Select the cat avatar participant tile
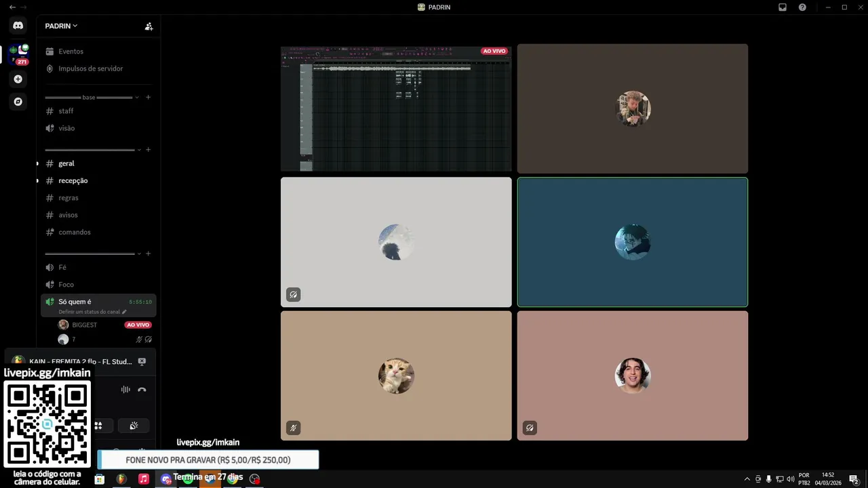868x488 pixels. coord(396,375)
